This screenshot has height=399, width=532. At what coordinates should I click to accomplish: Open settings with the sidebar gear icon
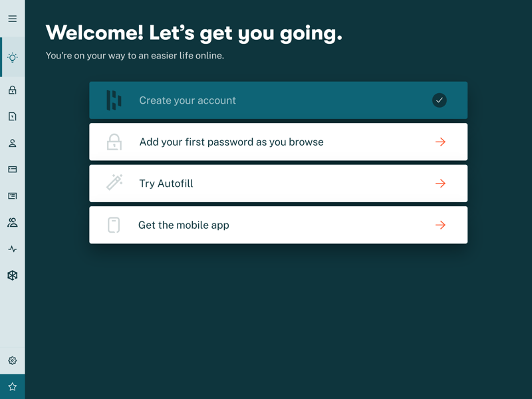(13, 360)
